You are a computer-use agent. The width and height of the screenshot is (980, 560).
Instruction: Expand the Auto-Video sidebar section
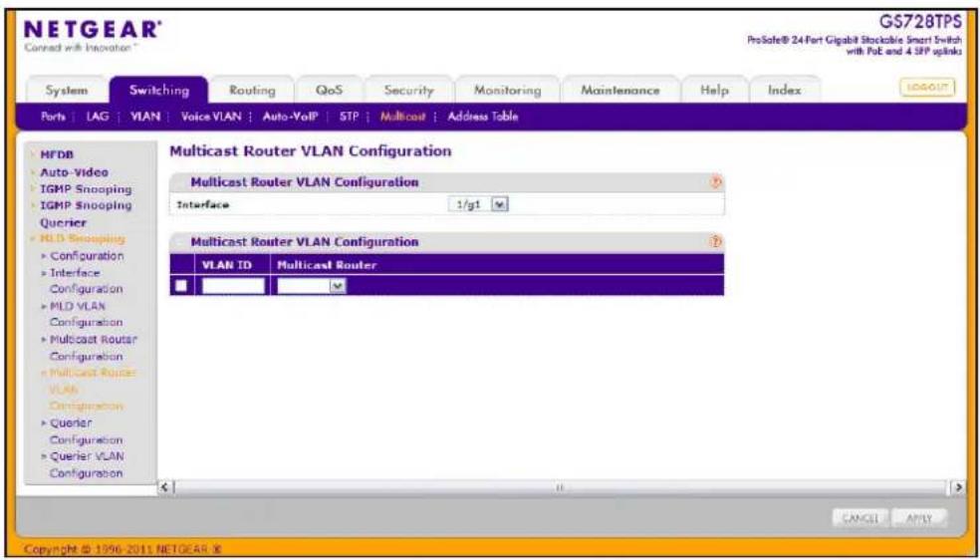tap(74, 171)
